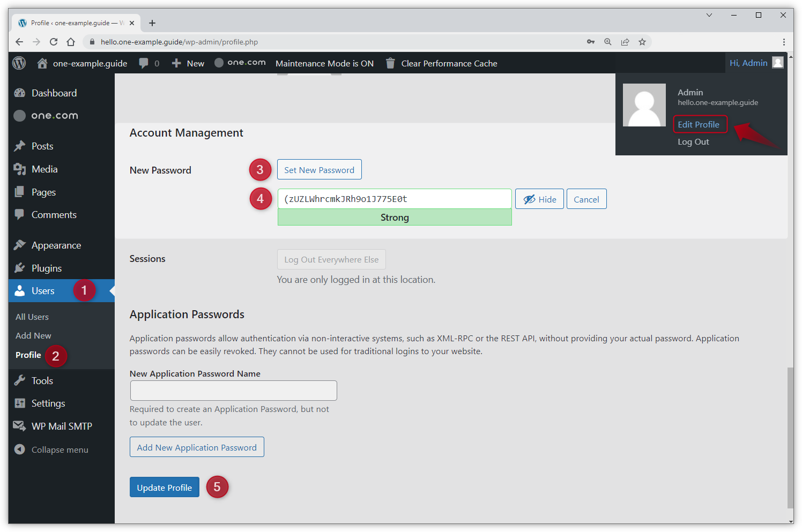Open the New content dropdown in admin bar

point(188,63)
